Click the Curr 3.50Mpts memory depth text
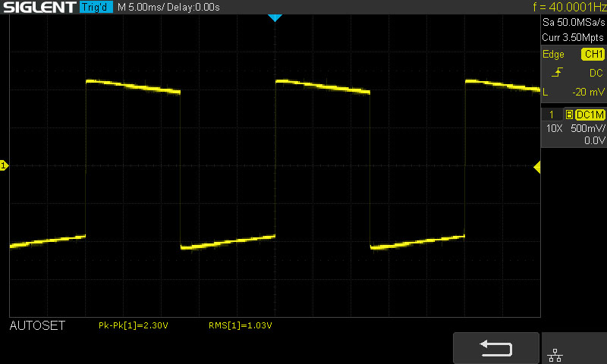 coord(573,37)
